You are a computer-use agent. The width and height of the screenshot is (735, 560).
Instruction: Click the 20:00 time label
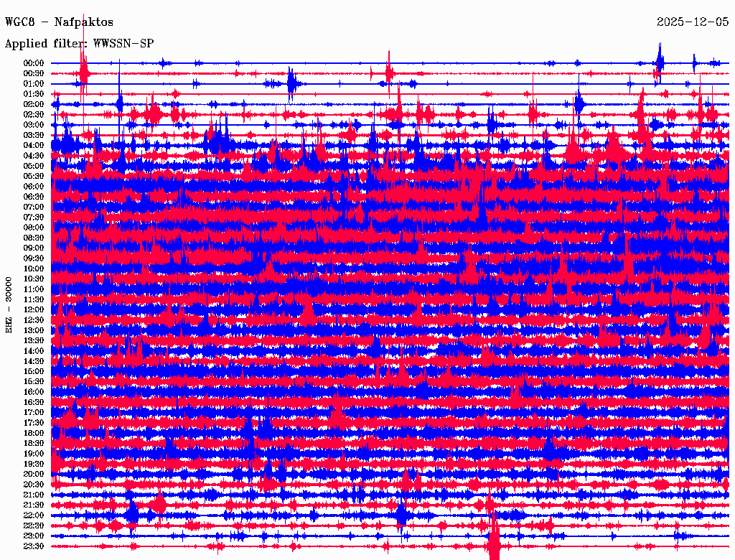click(34, 474)
